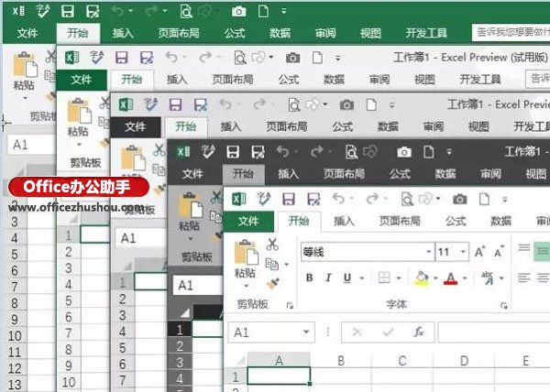Toggle bold formatting in front window

coord(310,278)
